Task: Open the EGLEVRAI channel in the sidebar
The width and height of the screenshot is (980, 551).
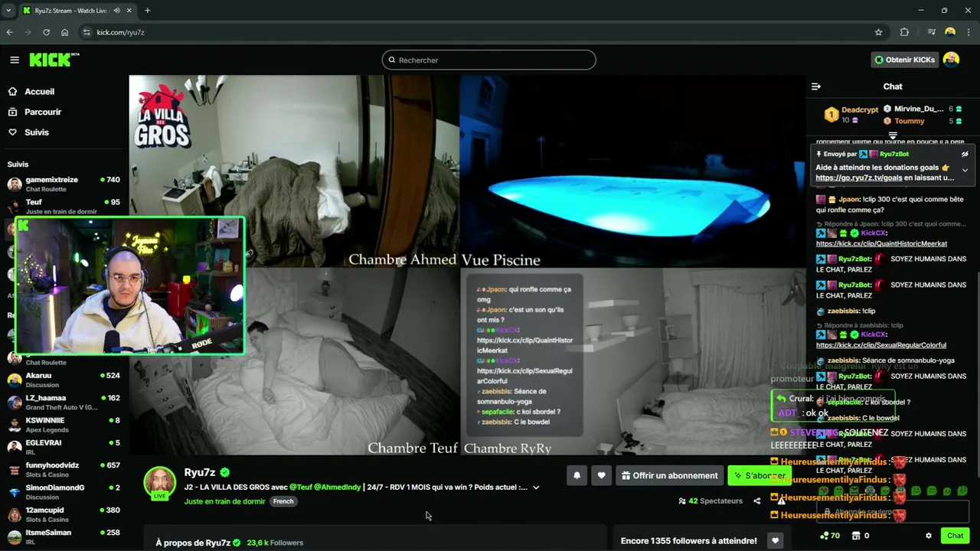Action: click(x=64, y=447)
